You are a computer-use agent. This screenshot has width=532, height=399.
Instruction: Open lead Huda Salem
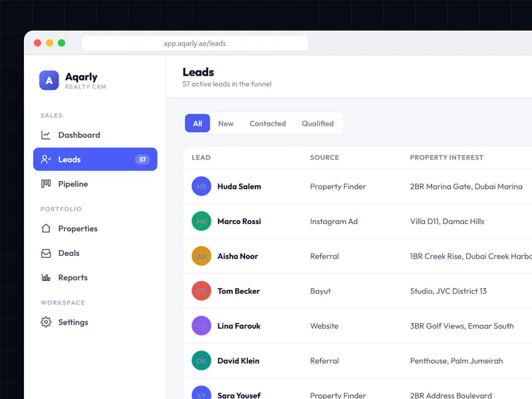pos(239,187)
